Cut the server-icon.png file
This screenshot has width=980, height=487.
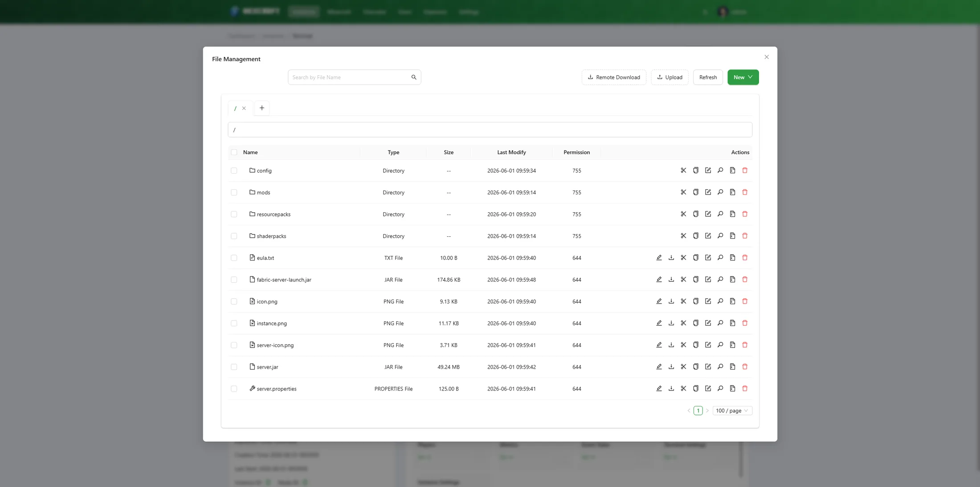pyautogui.click(x=683, y=345)
